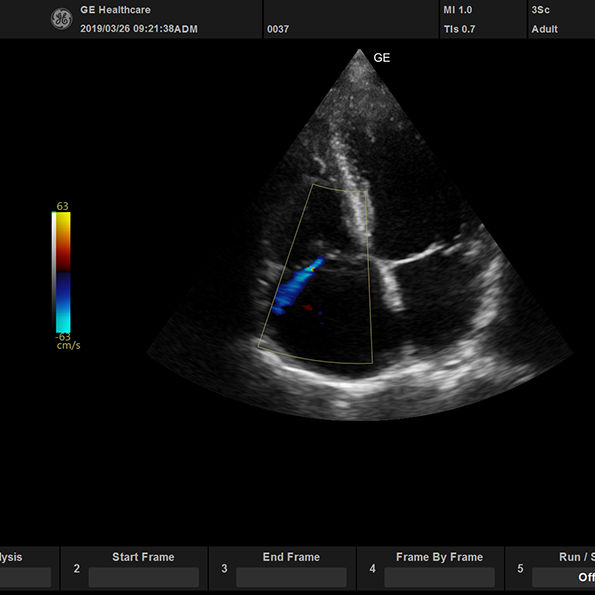Screen dimensions: 595x595
Task: Click the 'TIs 0.7' reading
Action: tap(459, 29)
